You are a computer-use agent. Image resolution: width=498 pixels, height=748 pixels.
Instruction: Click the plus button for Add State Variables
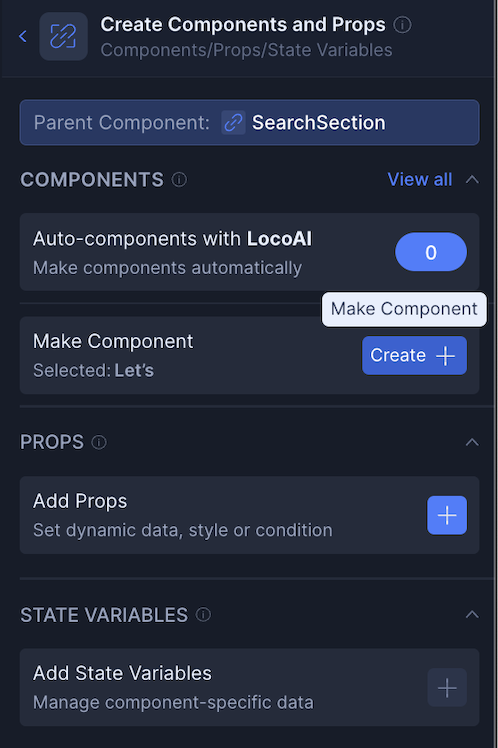tap(447, 687)
